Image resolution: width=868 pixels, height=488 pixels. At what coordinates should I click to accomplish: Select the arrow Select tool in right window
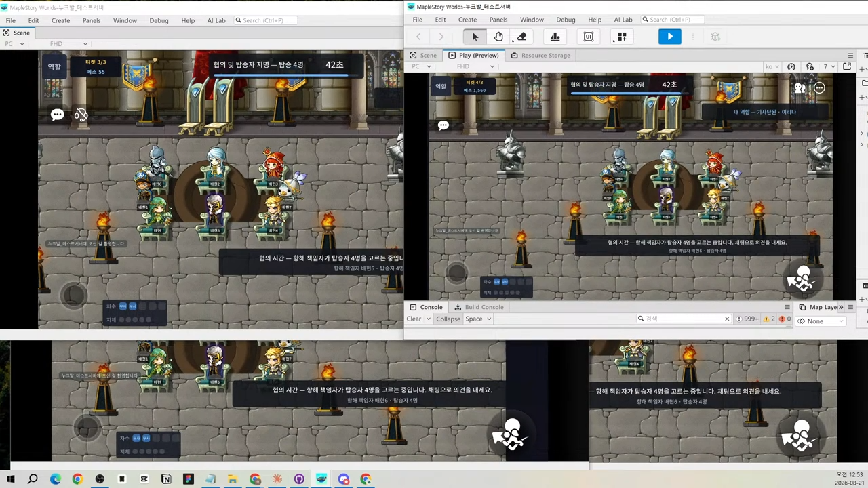(475, 37)
